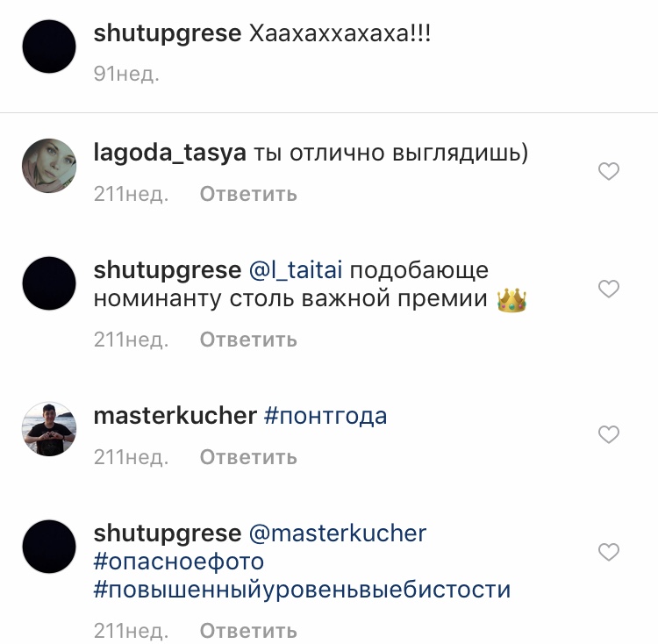Tap Ответить under the crown emoji comment
The width and height of the screenshot is (658, 644).
[248, 340]
